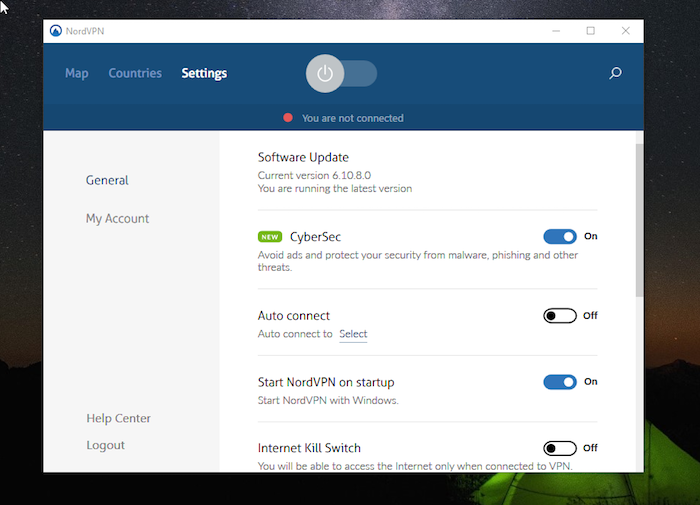Click the power quick-connect switch
The height and width of the screenshot is (505, 700).
[342, 73]
